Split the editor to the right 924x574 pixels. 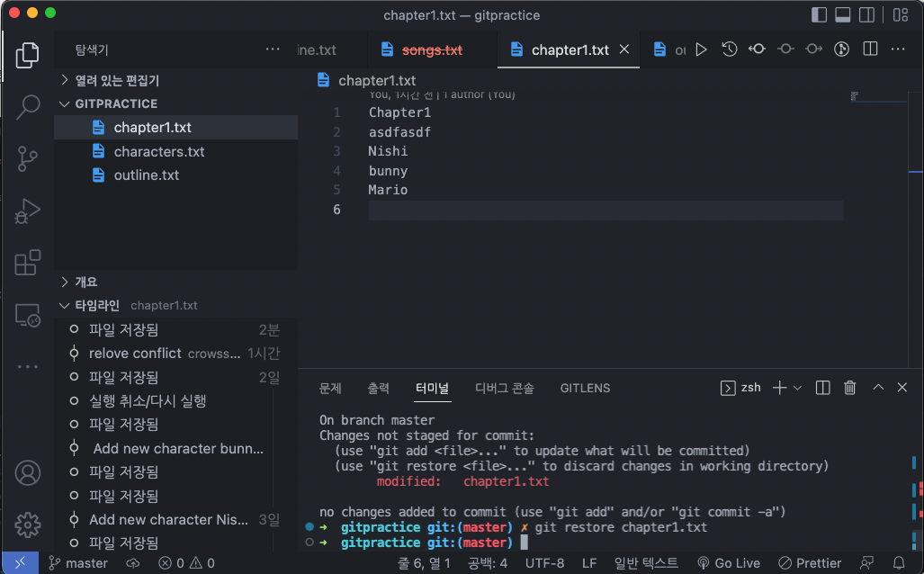(x=870, y=49)
